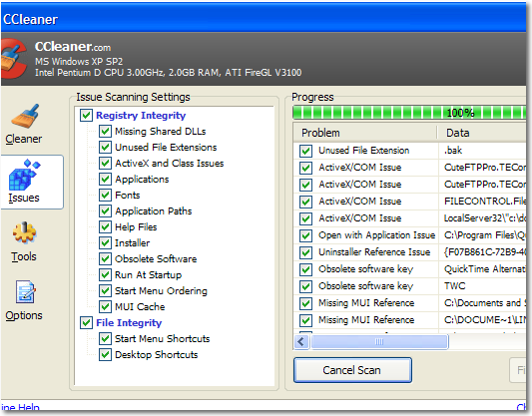
Task: Uncheck the FILECONTROL ActiveX/COM Issue result
Action: 305,202
